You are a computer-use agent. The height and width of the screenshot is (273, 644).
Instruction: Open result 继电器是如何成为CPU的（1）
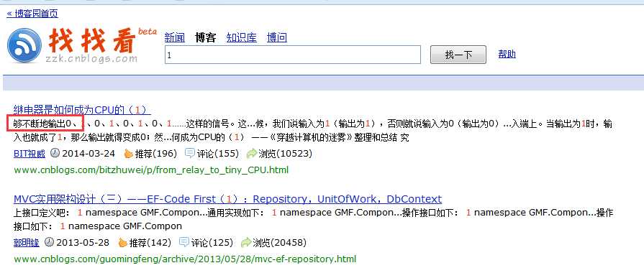[x=82, y=110]
